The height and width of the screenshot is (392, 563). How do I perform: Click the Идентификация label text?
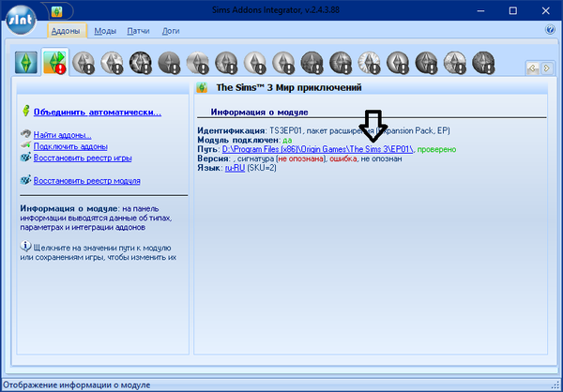coord(232,130)
